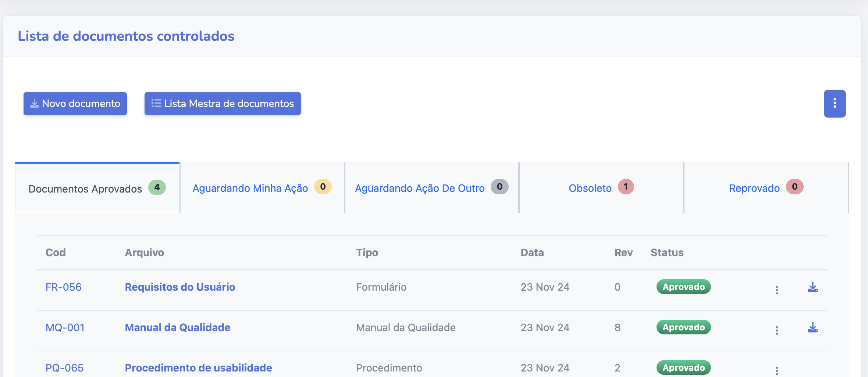Select the Documentos Aprovados tab
The width and height of the screenshot is (868, 377).
click(97, 188)
